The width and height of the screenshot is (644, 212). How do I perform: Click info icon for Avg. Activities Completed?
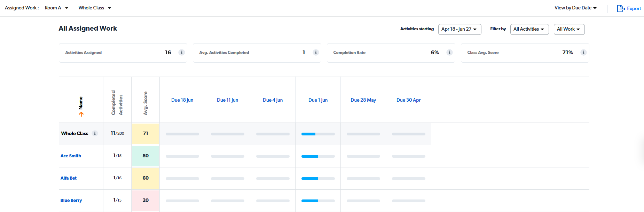(x=316, y=53)
